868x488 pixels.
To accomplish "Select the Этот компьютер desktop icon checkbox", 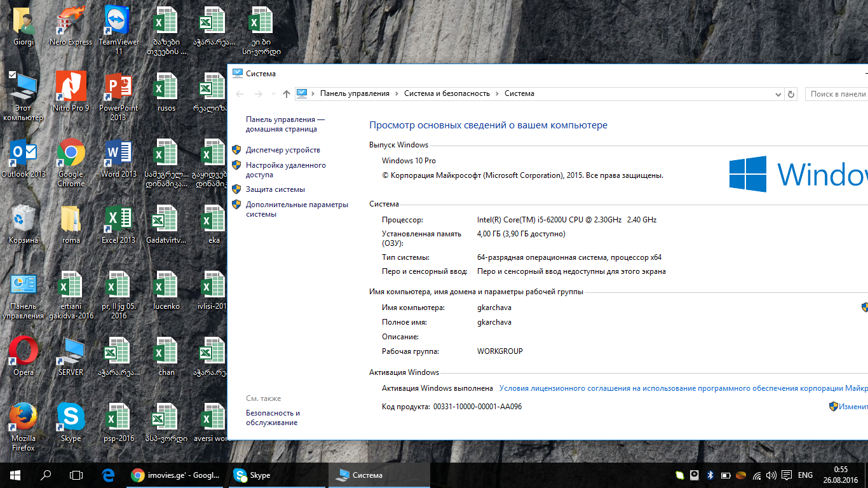I will point(12,75).
